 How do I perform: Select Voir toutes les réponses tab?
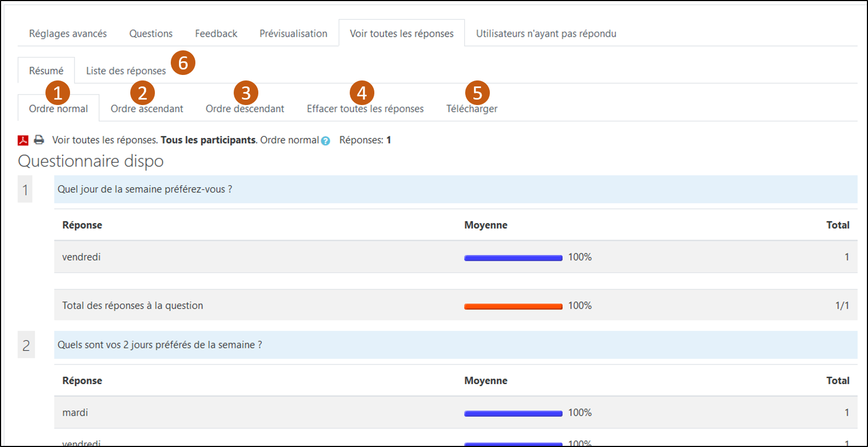tap(402, 34)
